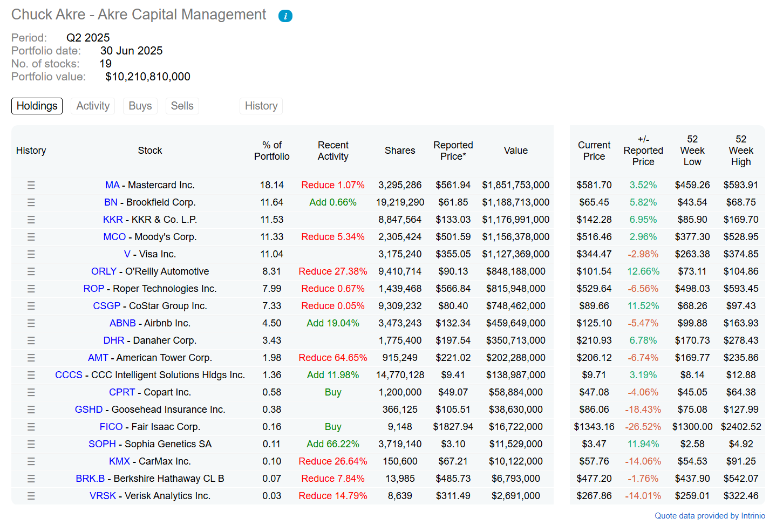
Task: Open history icon for Airbnb Inc. row
Action: pyautogui.click(x=31, y=323)
